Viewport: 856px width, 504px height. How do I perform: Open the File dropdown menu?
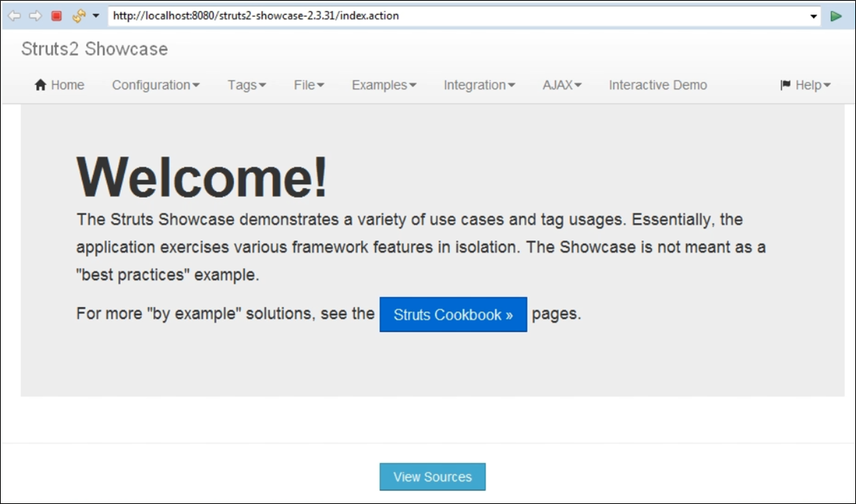(x=309, y=85)
